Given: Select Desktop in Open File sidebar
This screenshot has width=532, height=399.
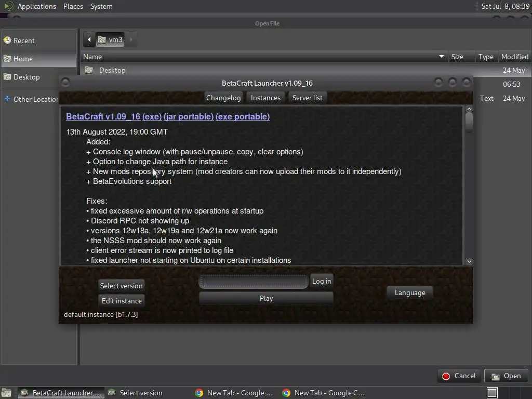Looking at the screenshot, I should tap(38, 77).
